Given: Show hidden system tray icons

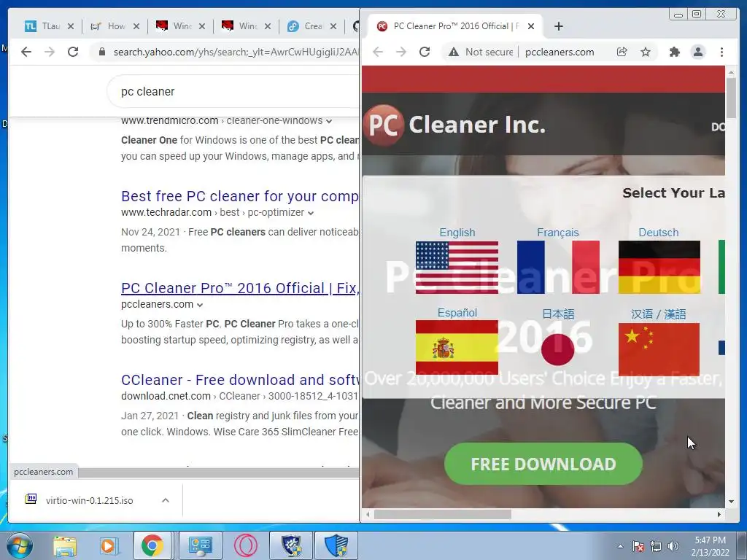Looking at the screenshot, I should tap(620, 546).
